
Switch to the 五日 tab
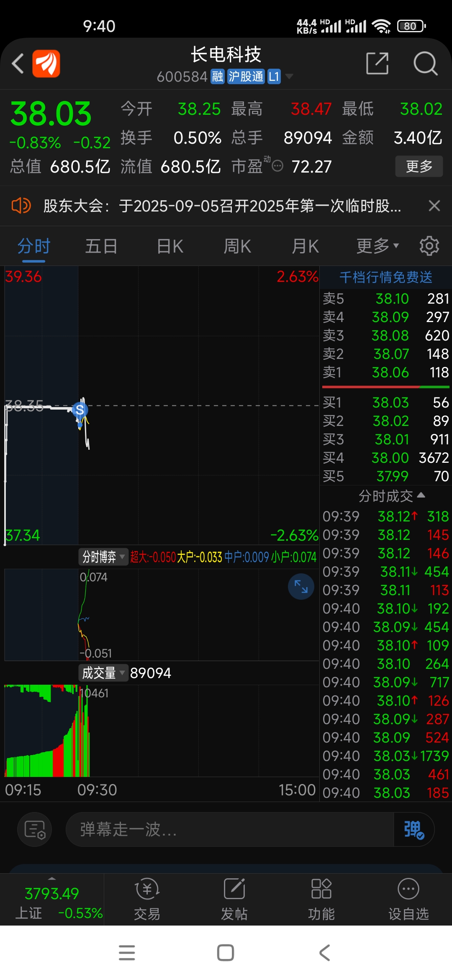[x=101, y=246]
